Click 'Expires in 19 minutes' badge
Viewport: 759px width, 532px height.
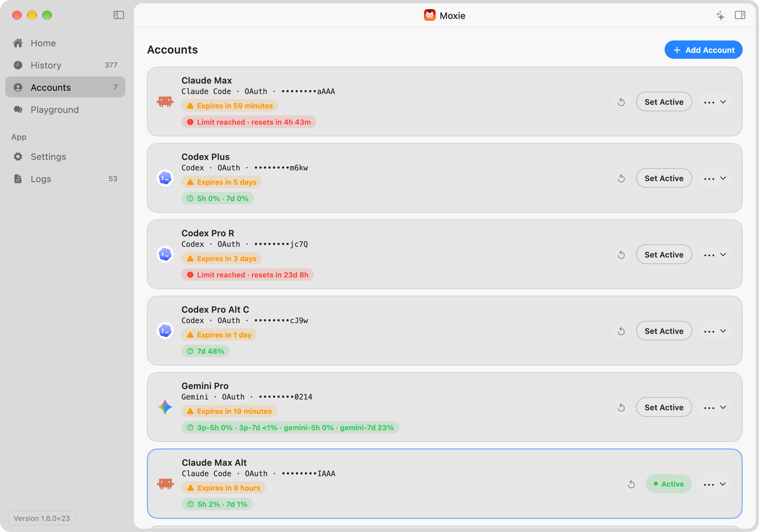click(x=229, y=411)
